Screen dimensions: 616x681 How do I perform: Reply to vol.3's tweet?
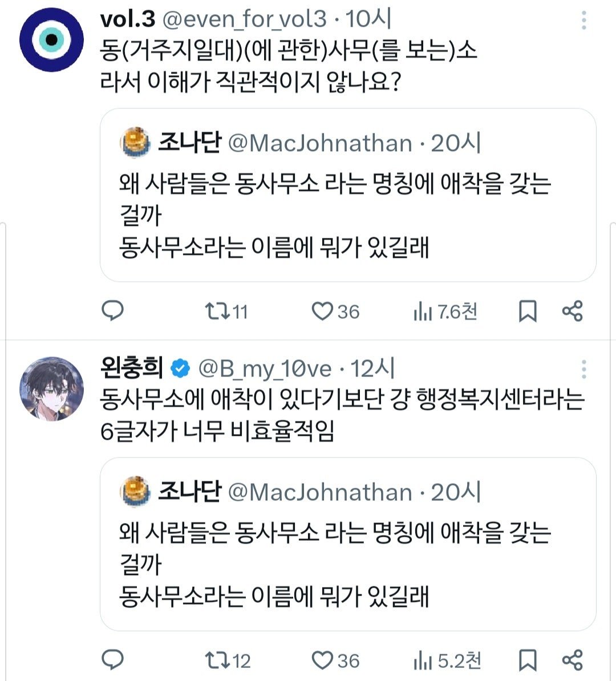point(112,311)
